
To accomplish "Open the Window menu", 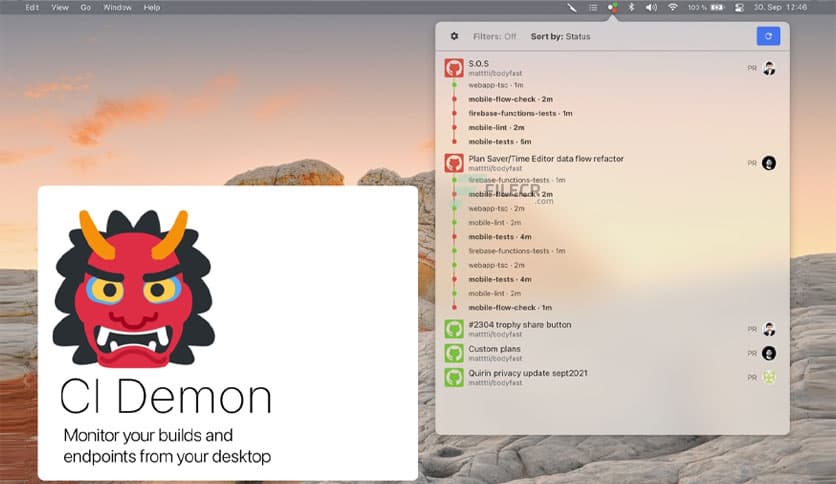I will click(117, 7).
